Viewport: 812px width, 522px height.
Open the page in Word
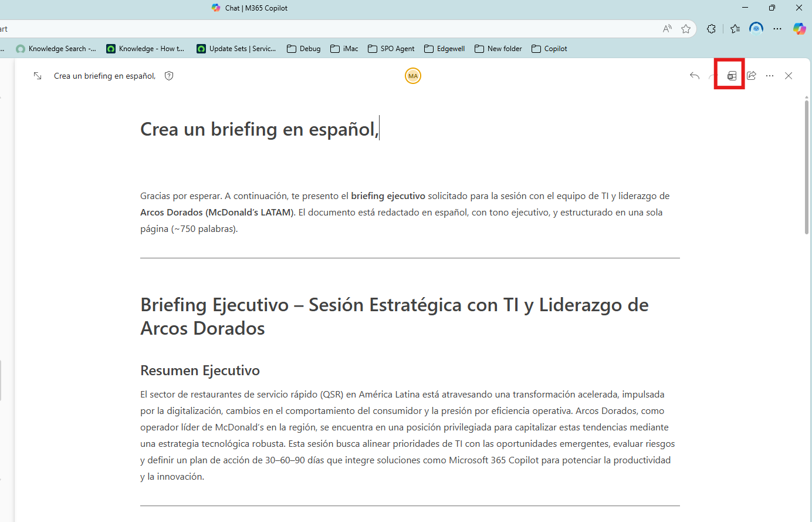coord(731,76)
